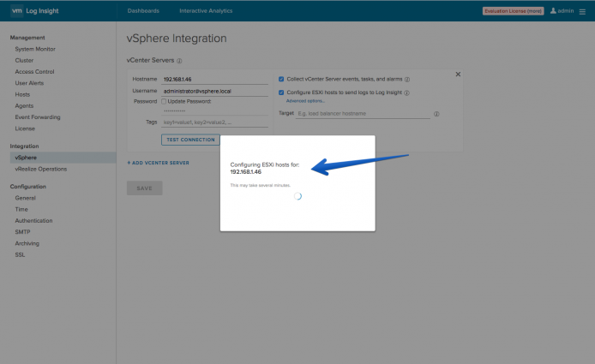Open Advanced options link
The width and height of the screenshot is (595, 364).
[305, 101]
